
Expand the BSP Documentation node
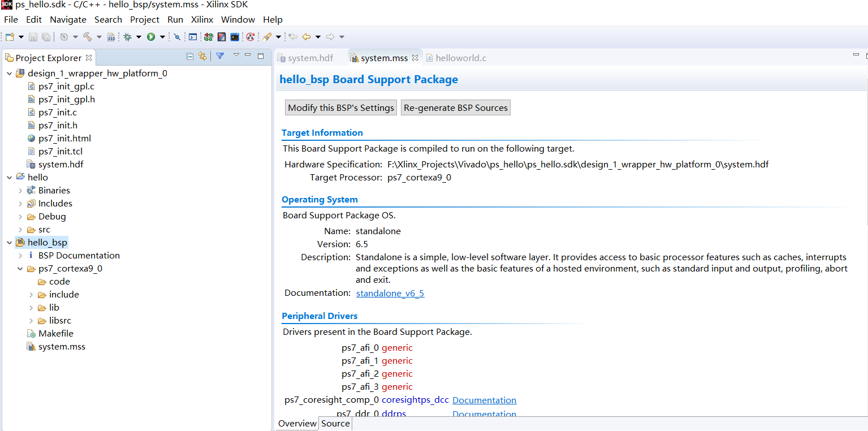pos(20,256)
